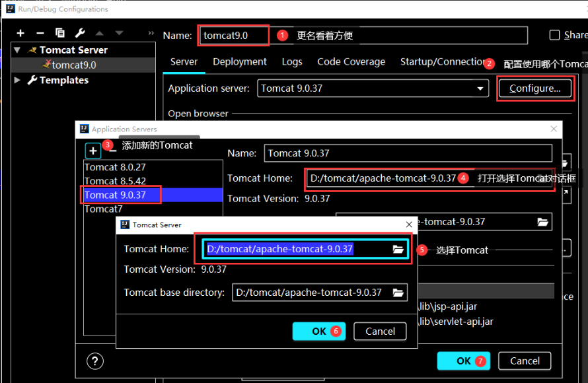
Task: Expand the Templates node
Action: pos(16,80)
